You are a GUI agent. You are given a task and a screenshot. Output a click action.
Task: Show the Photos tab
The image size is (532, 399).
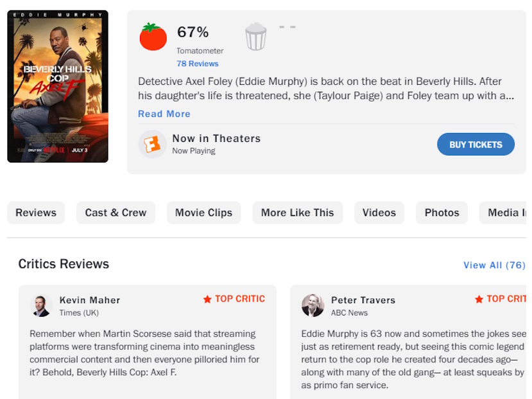pos(442,213)
